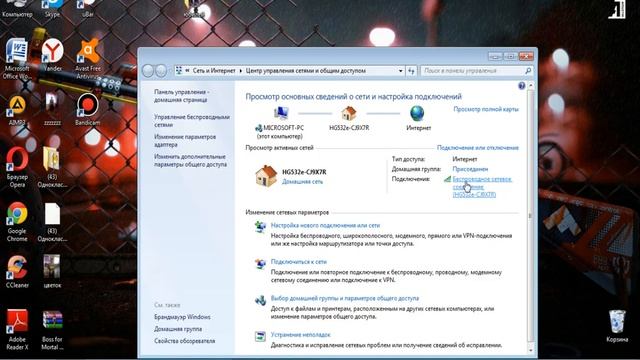The image size is (640, 360).
Task: Open Управление беспроводными сетями link
Action: 192,121
